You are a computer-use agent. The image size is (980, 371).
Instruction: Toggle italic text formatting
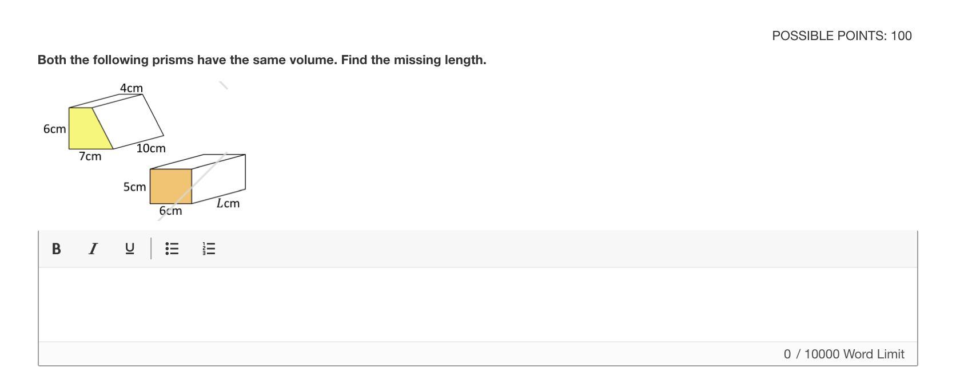pyautogui.click(x=93, y=248)
